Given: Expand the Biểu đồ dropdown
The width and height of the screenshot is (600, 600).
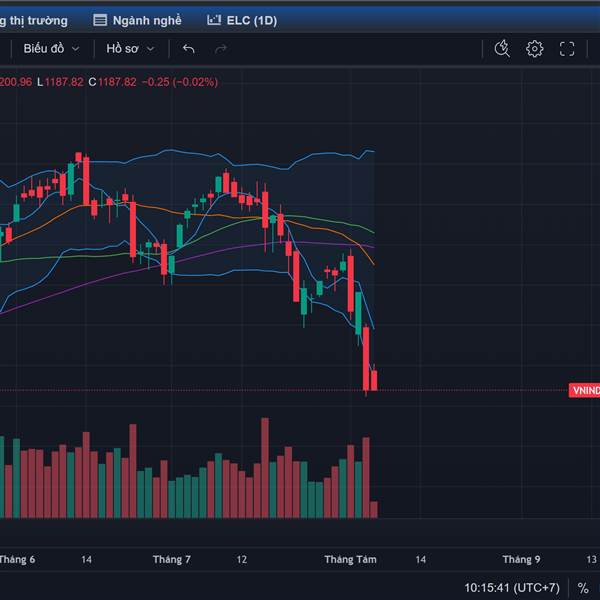Looking at the screenshot, I should click(x=52, y=49).
